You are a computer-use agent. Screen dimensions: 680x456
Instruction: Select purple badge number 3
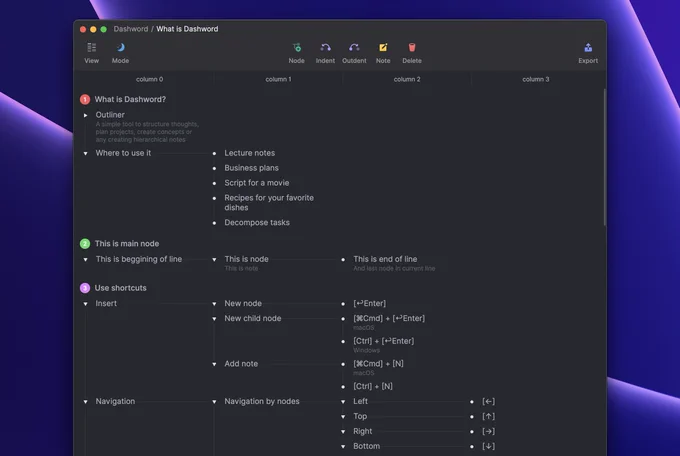(85, 288)
